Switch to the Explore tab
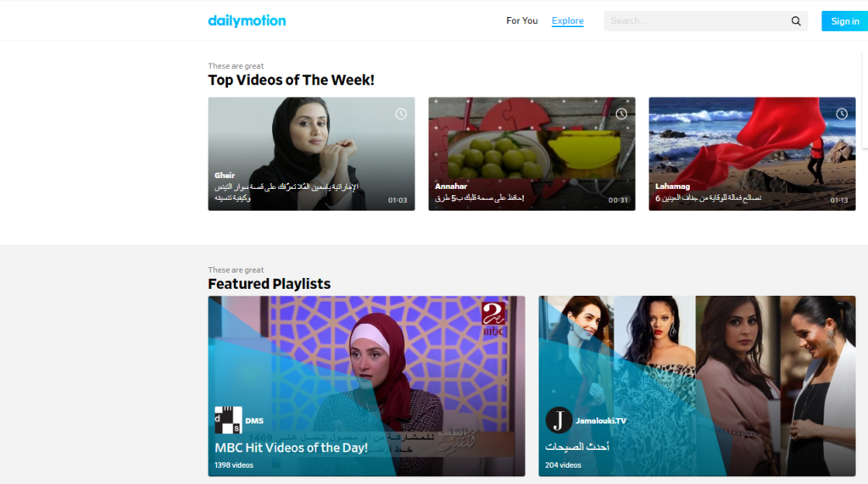 pyautogui.click(x=567, y=21)
